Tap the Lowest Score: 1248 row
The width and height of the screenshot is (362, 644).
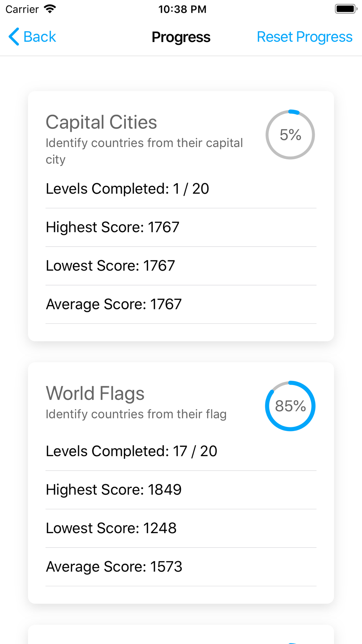point(181,528)
